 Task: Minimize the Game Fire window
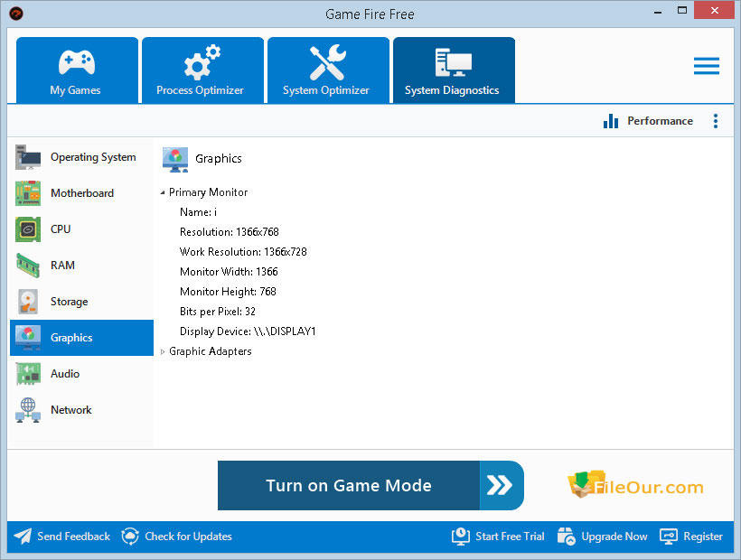(658, 13)
